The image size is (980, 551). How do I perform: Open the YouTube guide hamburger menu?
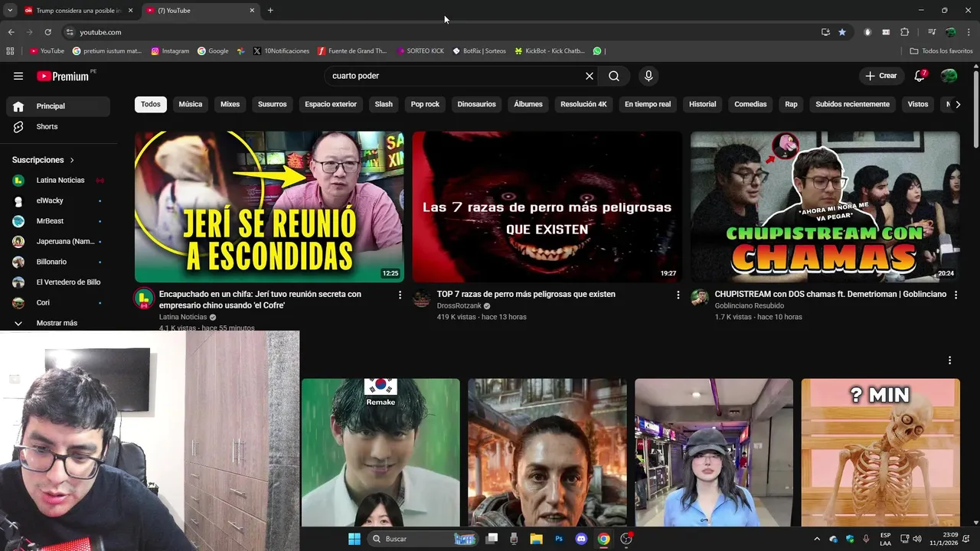[18, 76]
